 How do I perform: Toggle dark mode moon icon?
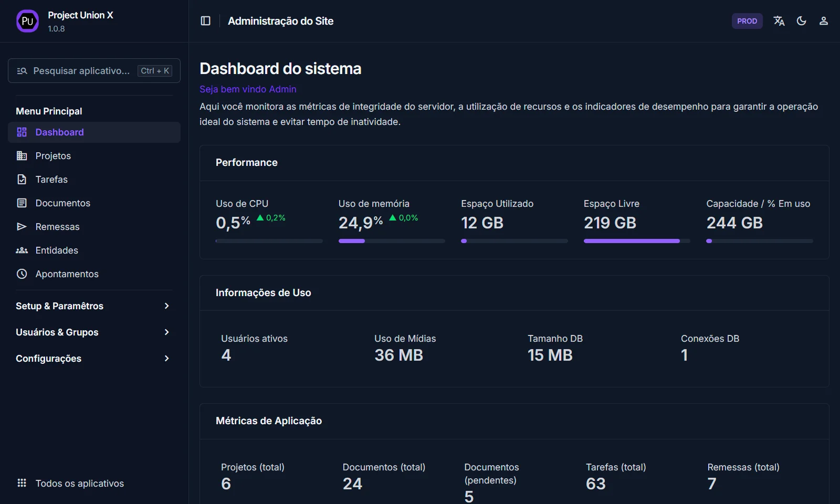[x=801, y=21]
